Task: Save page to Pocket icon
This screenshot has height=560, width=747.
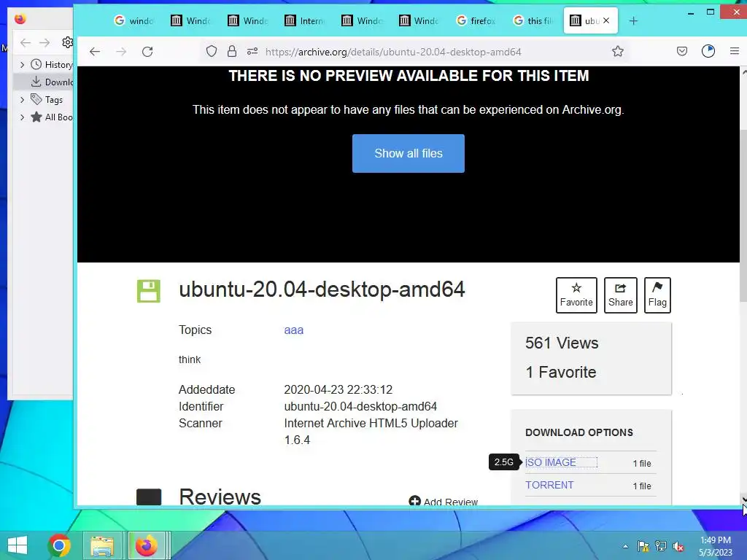Action: click(682, 52)
